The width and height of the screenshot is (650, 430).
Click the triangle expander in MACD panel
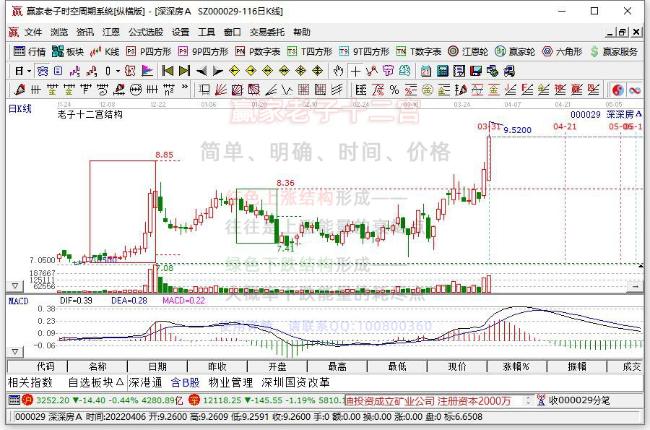pyautogui.click(x=15, y=352)
